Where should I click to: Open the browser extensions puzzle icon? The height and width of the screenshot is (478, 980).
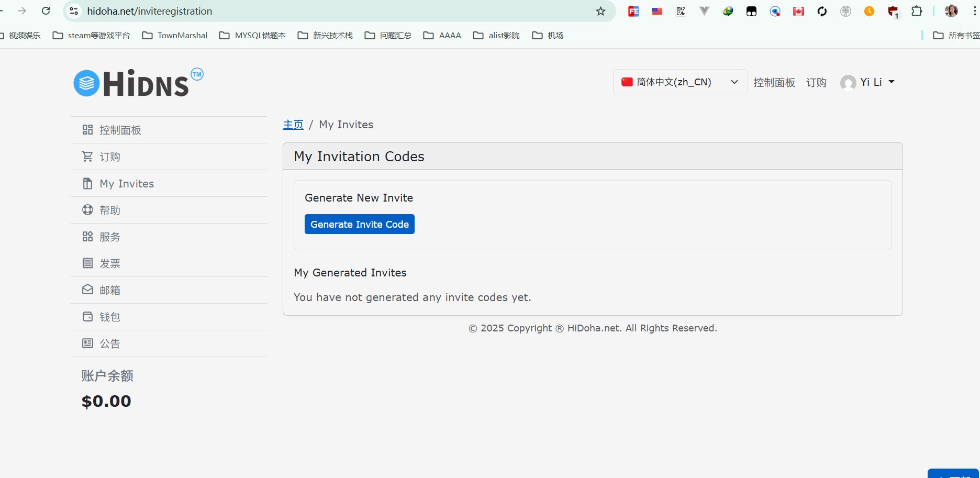point(917,11)
